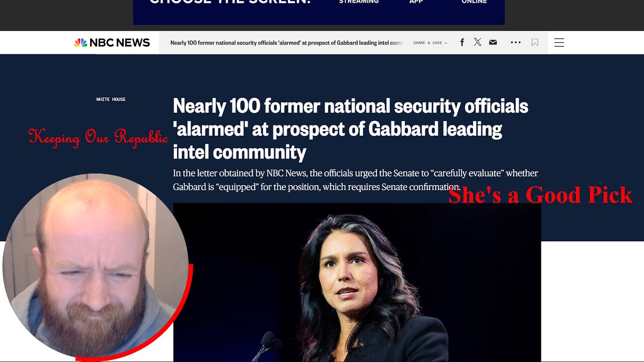Click the NBC peacock logo
The height and width of the screenshot is (362, 644).
coord(80,43)
